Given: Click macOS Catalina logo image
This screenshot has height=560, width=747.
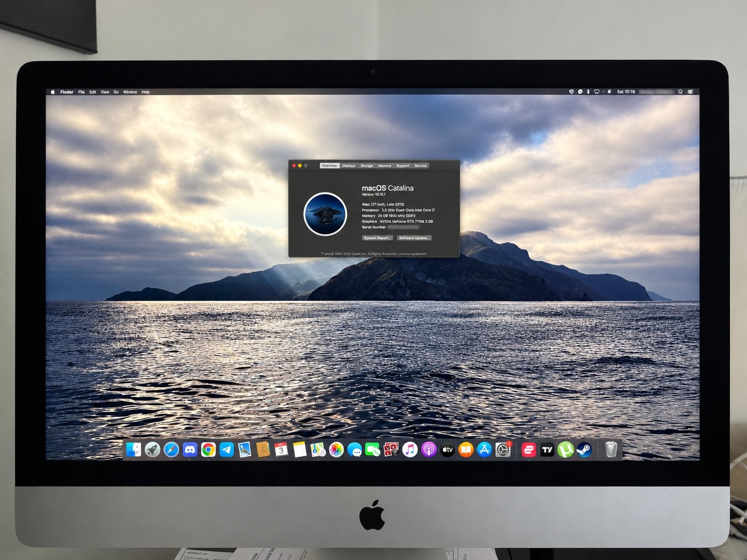Looking at the screenshot, I should coord(325,213).
